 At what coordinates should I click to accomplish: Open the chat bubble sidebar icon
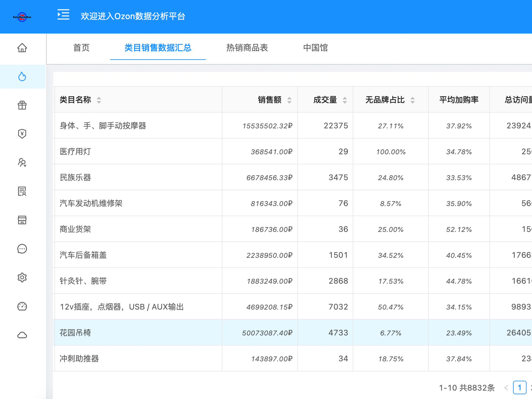click(x=22, y=249)
